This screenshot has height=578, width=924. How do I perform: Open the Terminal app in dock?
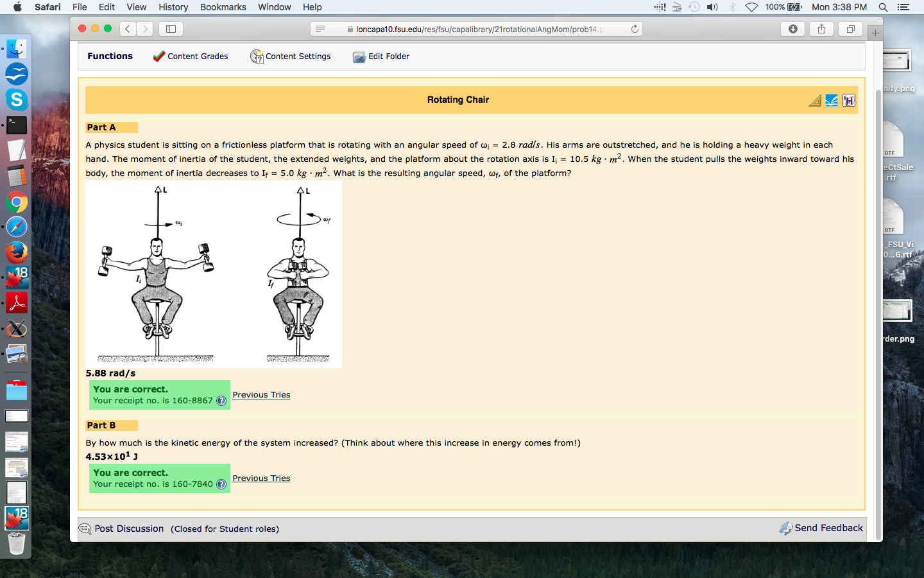pyautogui.click(x=17, y=125)
